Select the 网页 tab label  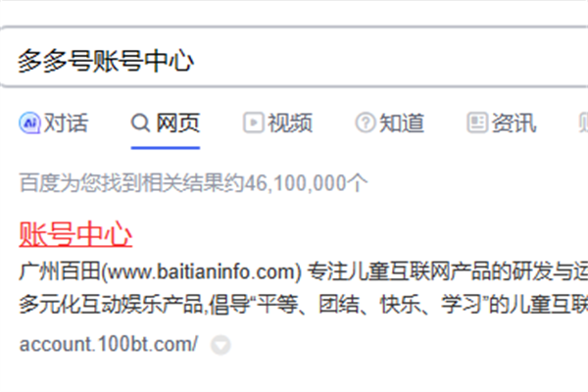pyautogui.click(x=177, y=122)
